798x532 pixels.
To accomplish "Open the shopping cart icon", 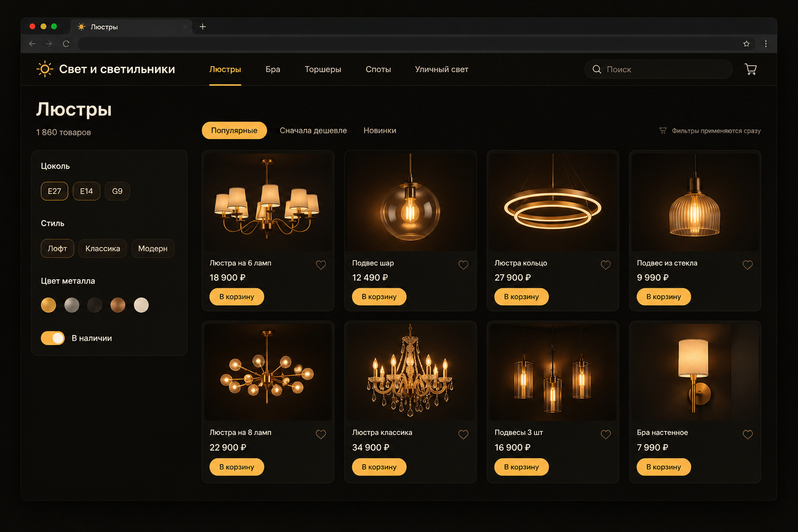I will (x=750, y=69).
